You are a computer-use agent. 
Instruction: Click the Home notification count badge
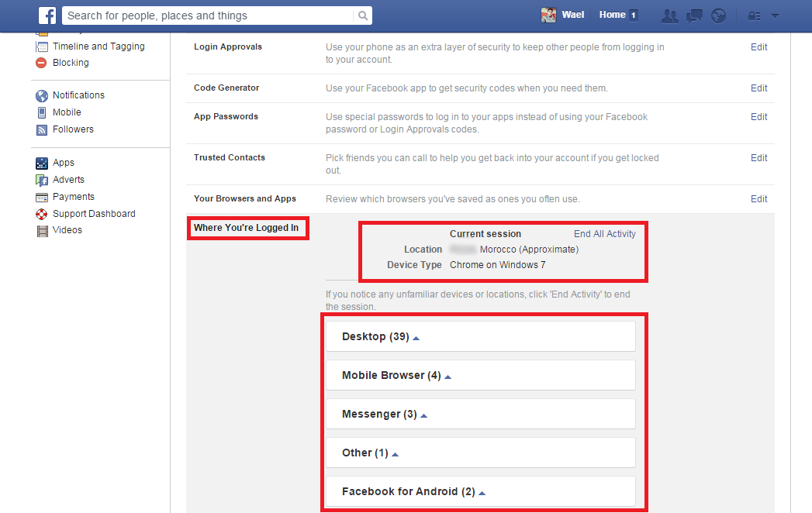[x=633, y=15]
